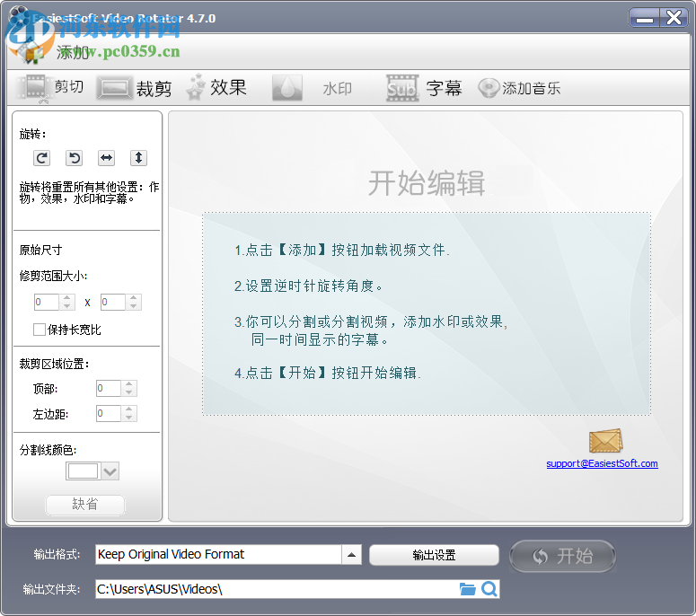Viewport: 696px width, 616px height.
Task: Click the envelope support mail icon
Action: click(606, 440)
